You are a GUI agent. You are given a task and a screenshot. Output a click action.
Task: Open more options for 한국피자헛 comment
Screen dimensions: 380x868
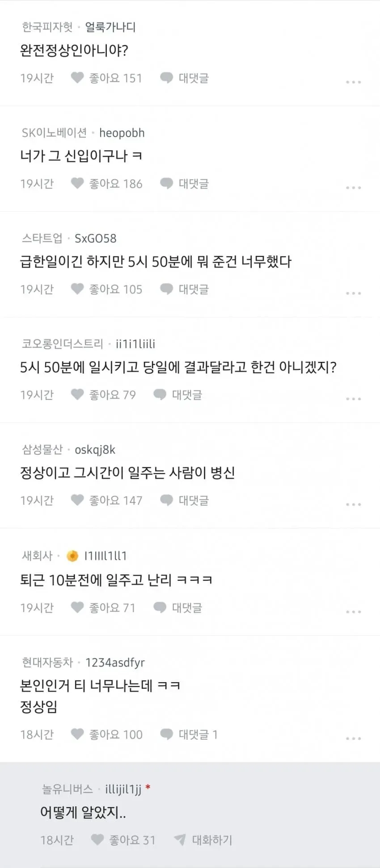coord(353,82)
